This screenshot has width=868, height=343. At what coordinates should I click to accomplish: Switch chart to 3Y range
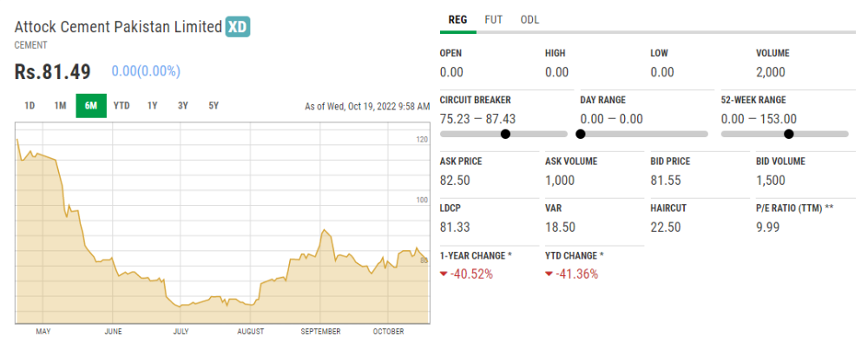point(183,106)
